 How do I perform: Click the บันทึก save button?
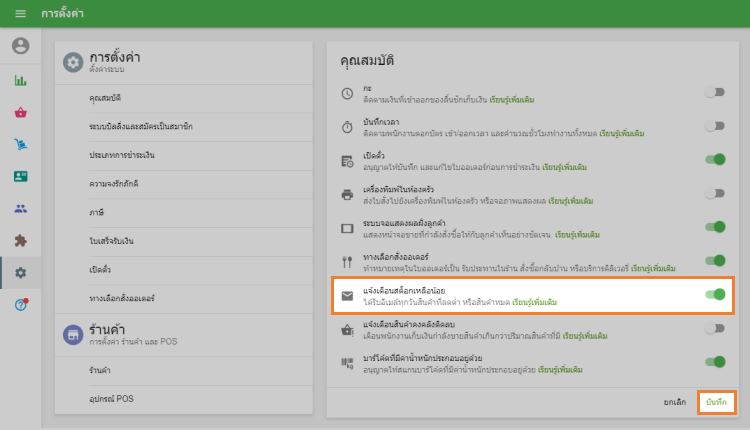point(716,401)
